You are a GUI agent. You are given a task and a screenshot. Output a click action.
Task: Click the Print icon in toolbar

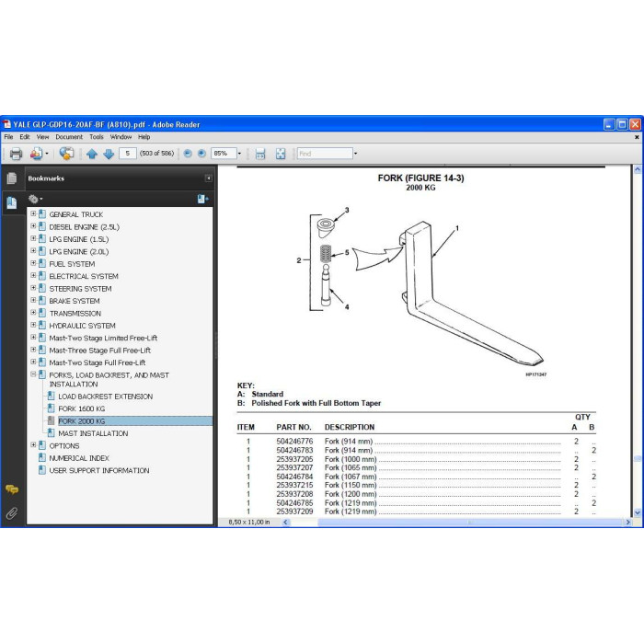(16, 154)
